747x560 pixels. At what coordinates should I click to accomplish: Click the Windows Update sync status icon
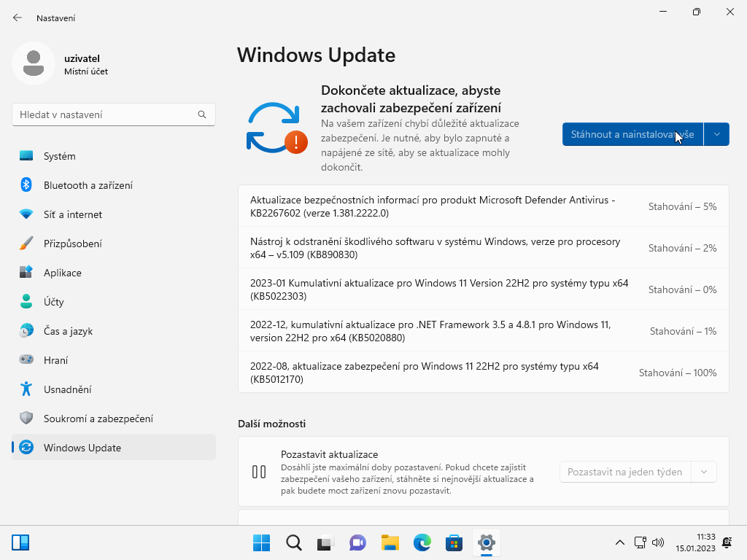pyautogui.click(x=274, y=128)
